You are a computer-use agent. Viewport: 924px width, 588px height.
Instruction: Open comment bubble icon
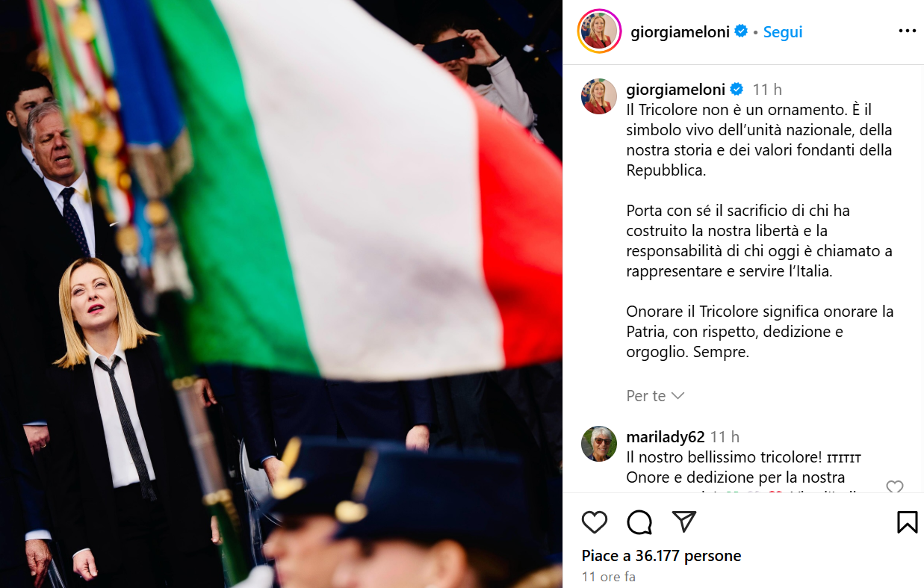click(x=639, y=522)
